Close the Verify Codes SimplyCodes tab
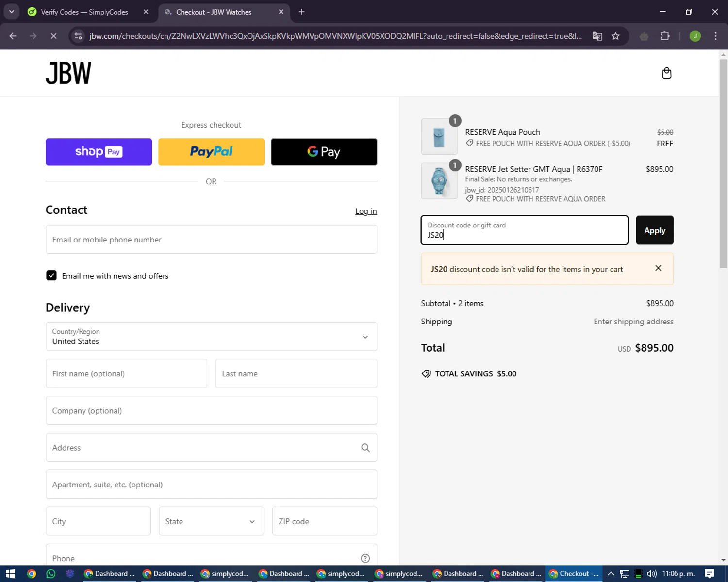This screenshot has height=582, width=728. [x=146, y=12]
